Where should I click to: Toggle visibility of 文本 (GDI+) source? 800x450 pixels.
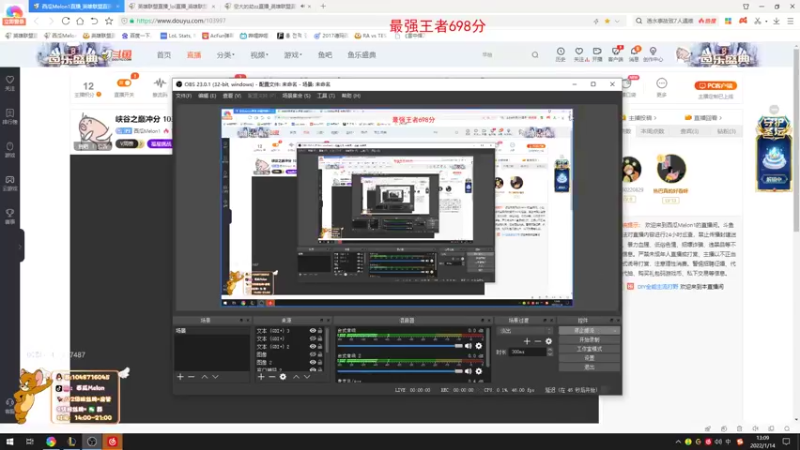point(313,338)
